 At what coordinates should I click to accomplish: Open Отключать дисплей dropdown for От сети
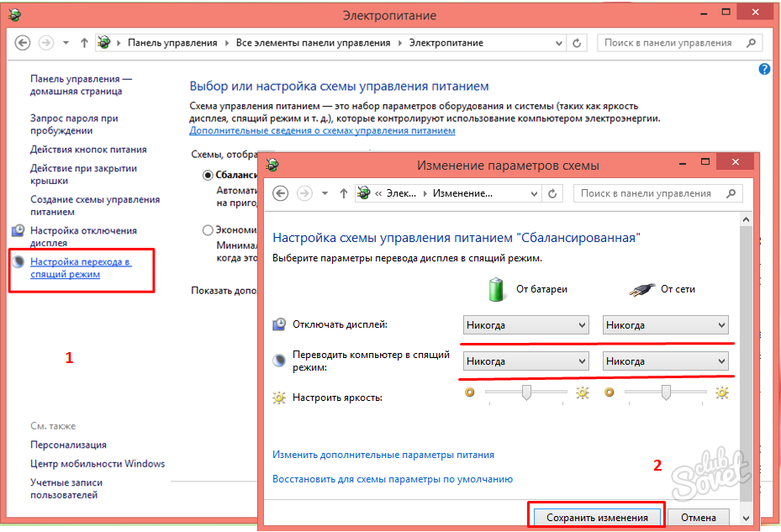(x=666, y=325)
